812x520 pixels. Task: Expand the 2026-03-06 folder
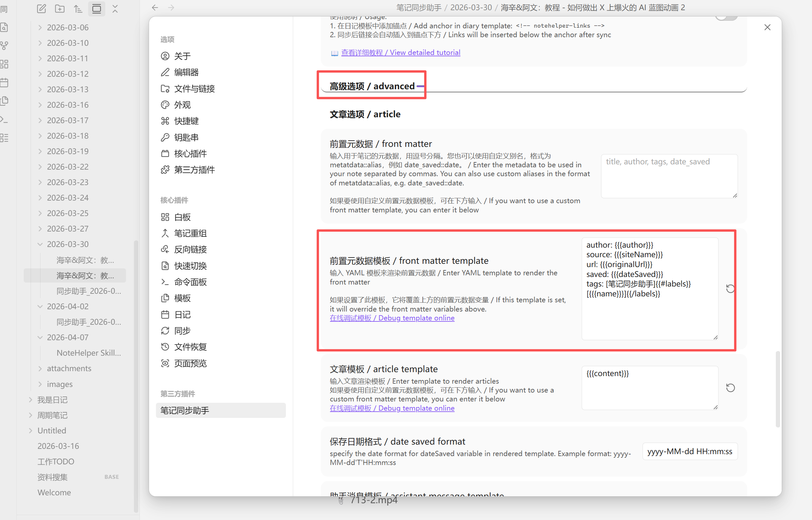click(40, 27)
